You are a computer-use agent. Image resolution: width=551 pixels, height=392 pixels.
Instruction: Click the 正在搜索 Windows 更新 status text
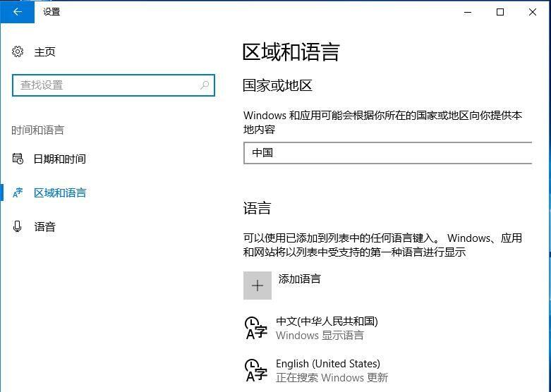[x=332, y=378]
